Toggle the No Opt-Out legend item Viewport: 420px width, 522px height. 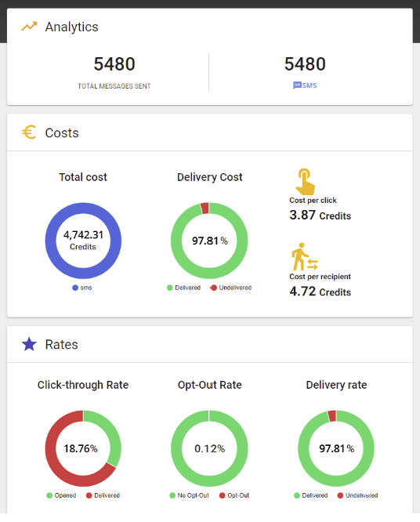pyautogui.click(x=189, y=495)
